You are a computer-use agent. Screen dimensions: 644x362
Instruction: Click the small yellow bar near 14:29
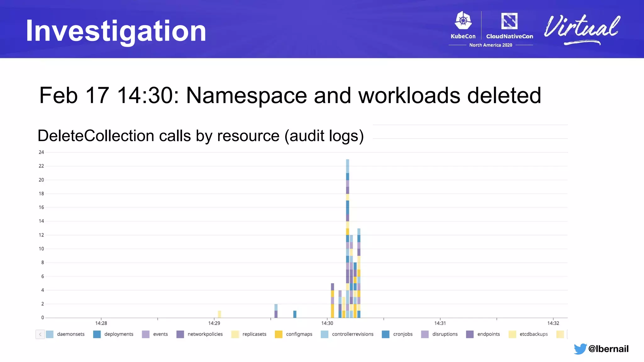tap(219, 314)
